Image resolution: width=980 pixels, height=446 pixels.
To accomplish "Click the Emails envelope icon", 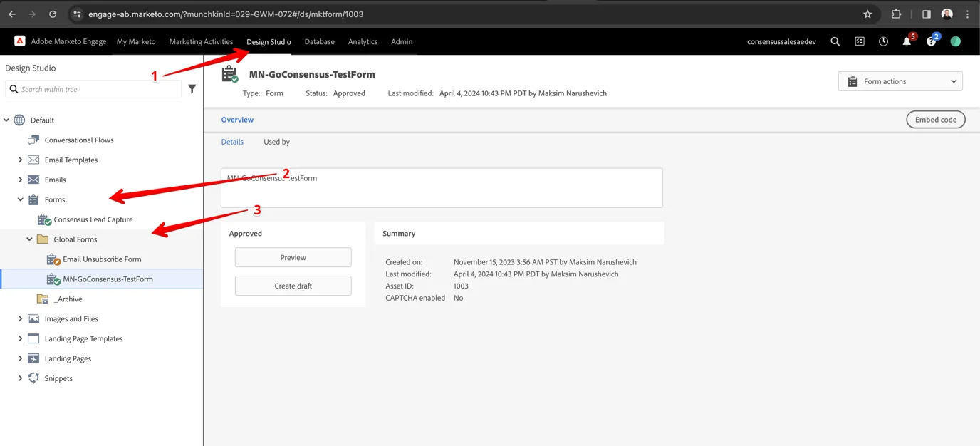I will tap(33, 180).
